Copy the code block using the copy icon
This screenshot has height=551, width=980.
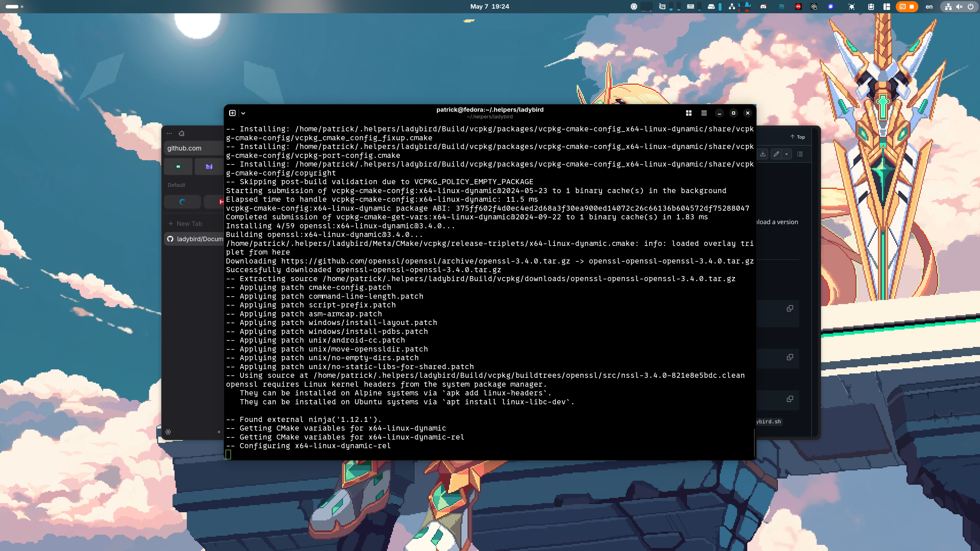790,308
